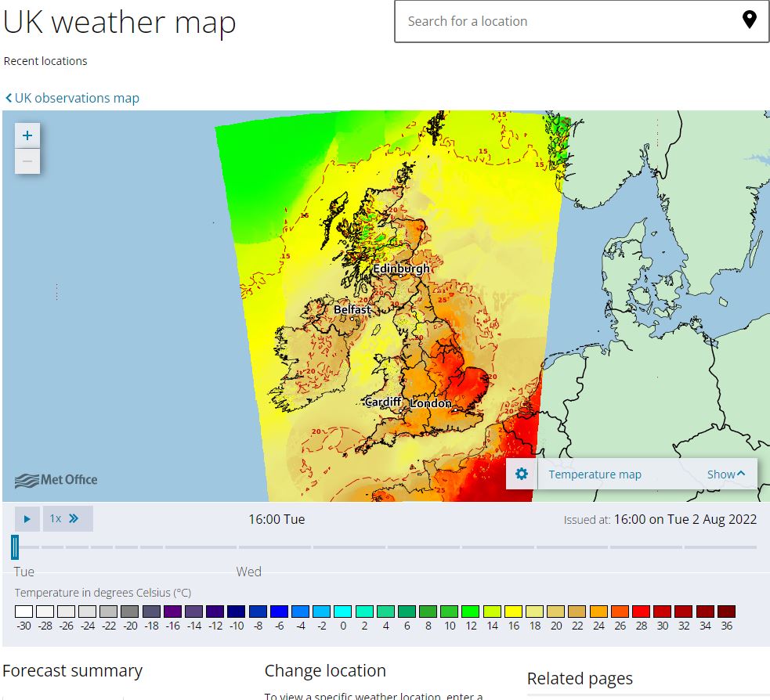Go back to UK observations map
The height and width of the screenshot is (700, 770).
point(76,99)
